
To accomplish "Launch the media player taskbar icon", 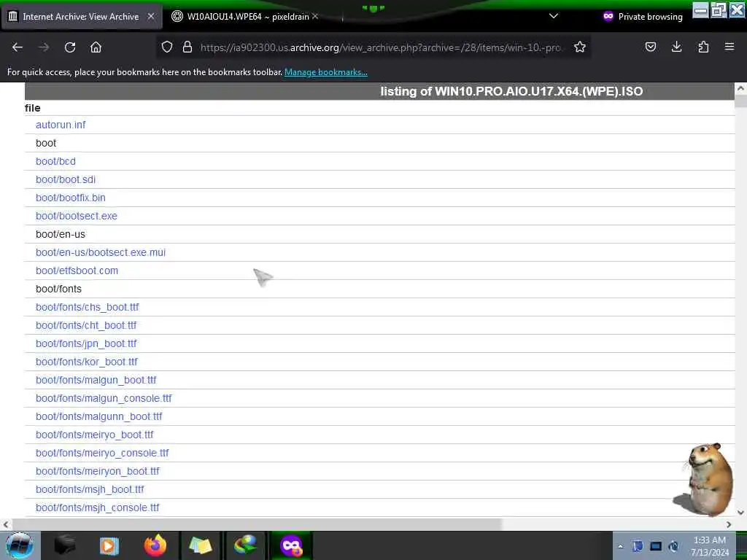I will point(109,545).
